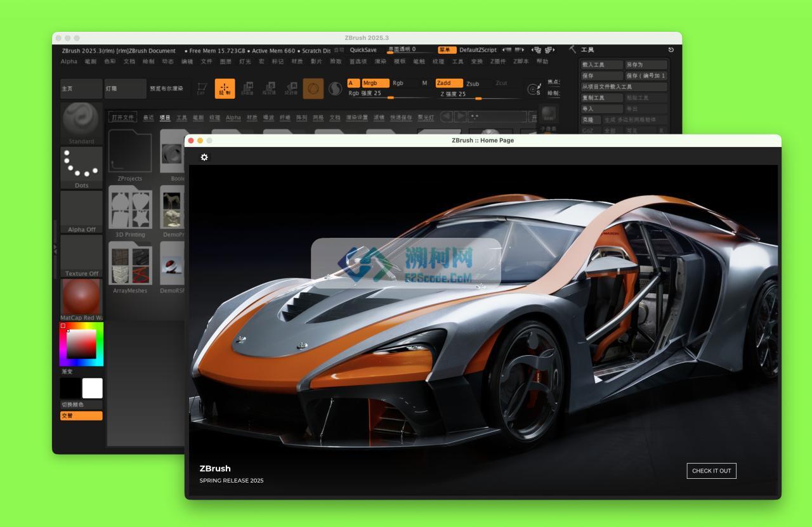The height and width of the screenshot is (527, 812).
Task: Select the Standard brush thumbnail
Action: [x=81, y=124]
